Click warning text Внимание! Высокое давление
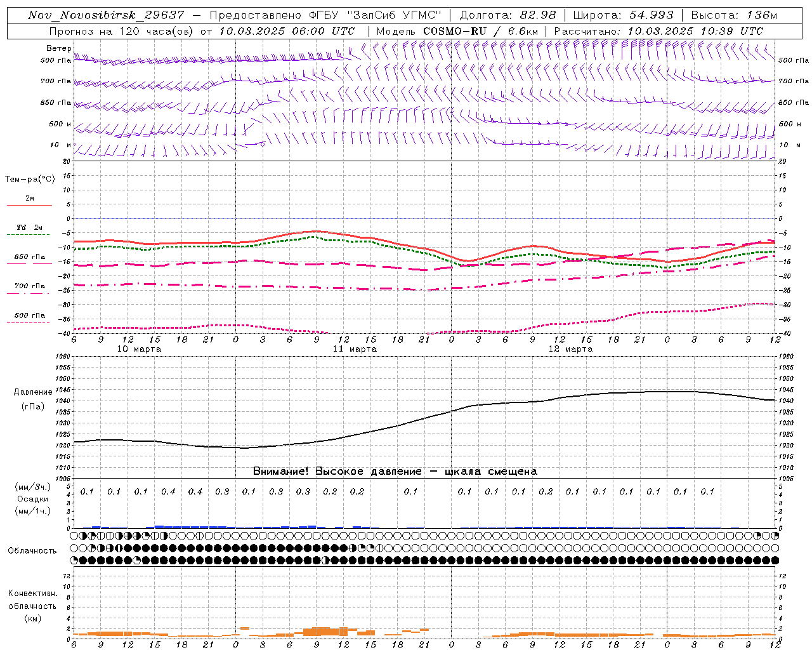 pyautogui.click(x=337, y=472)
